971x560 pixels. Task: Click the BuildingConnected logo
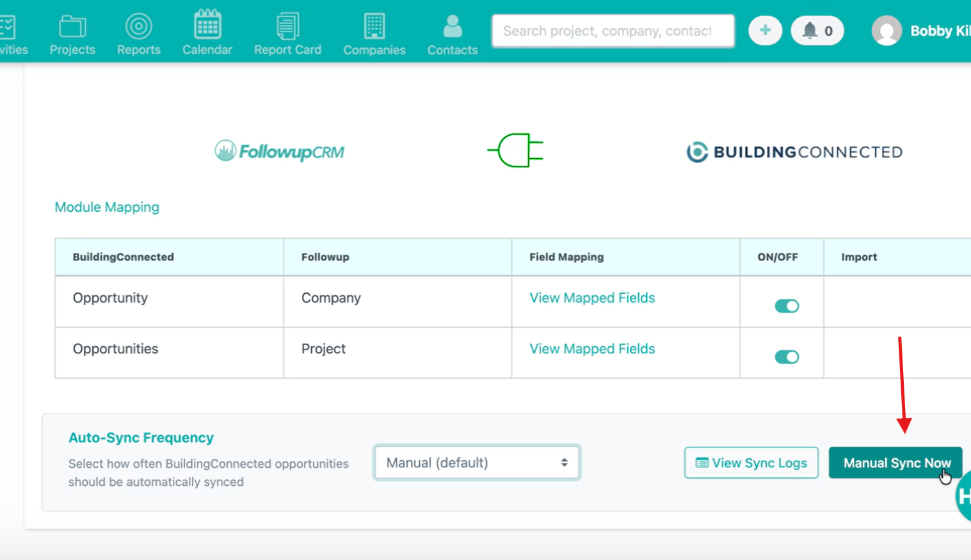tap(794, 152)
